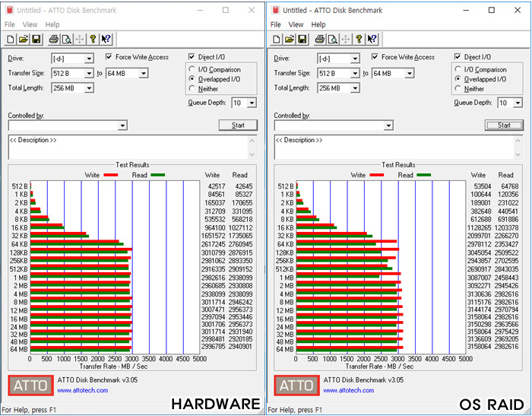Toggle Direct I/O checkbox in OS RAID window
This screenshot has height=416, width=532.
click(x=458, y=57)
